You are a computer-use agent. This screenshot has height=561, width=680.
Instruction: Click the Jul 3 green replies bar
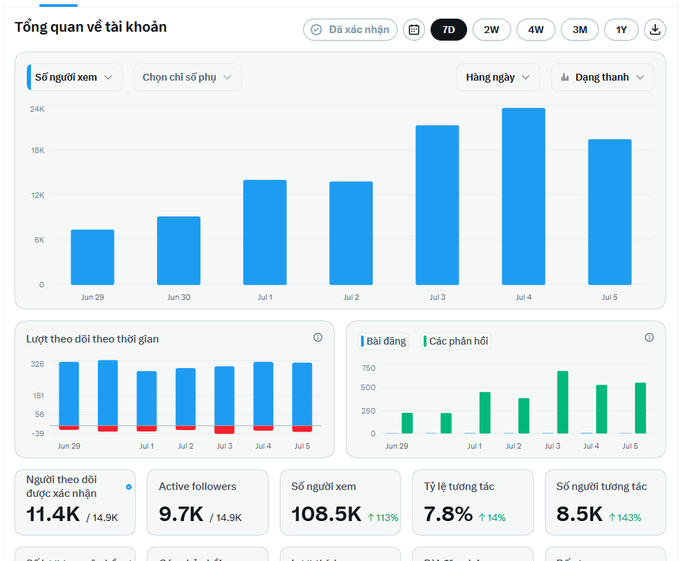click(x=562, y=402)
